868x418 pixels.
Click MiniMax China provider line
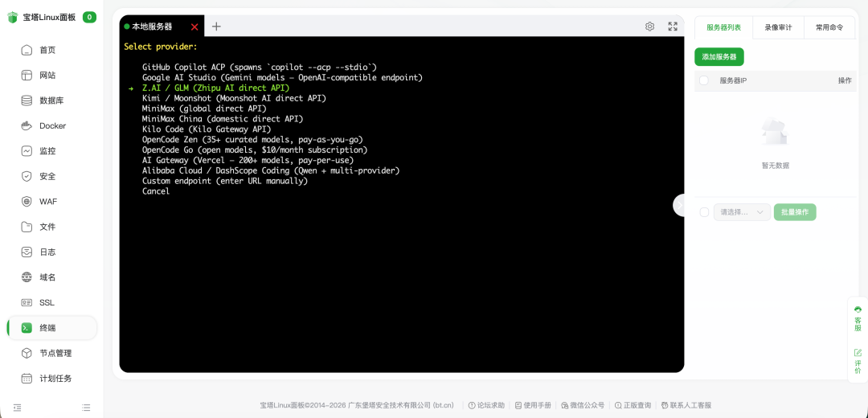pyautogui.click(x=223, y=118)
